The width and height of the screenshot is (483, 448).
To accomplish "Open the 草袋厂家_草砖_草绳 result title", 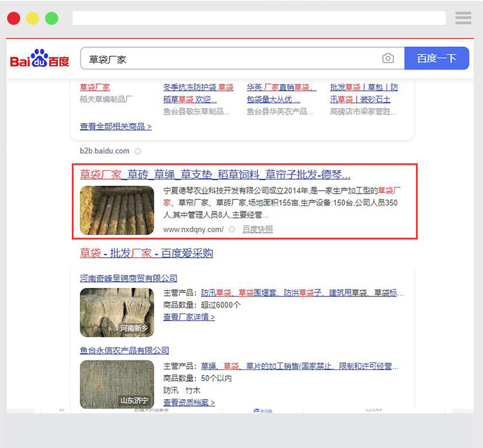I will pos(215,174).
